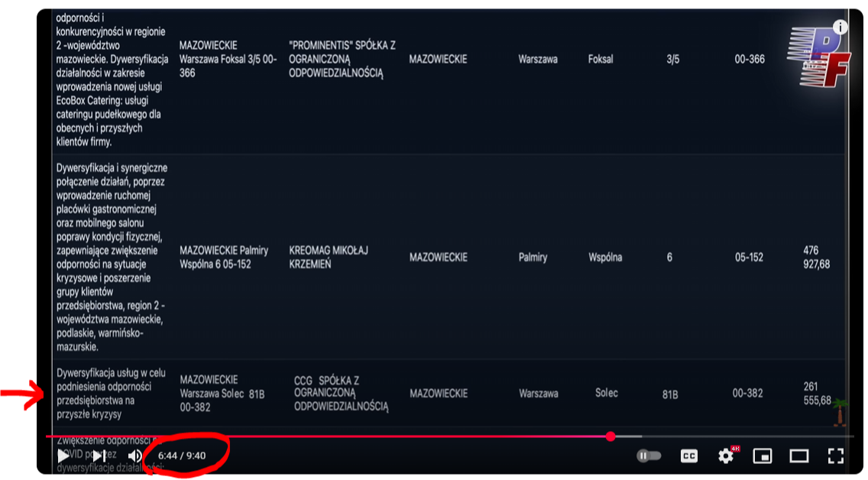Toggle the autoplay switch

[x=649, y=456]
